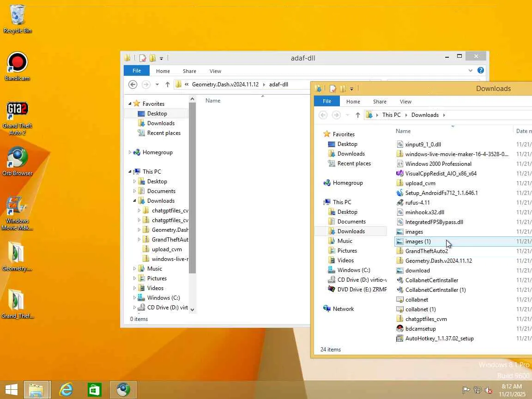Select DVD Drive (E:) in Downloads window
The width and height of the screenshot is (532, 399).
click(x=357, y=290)
